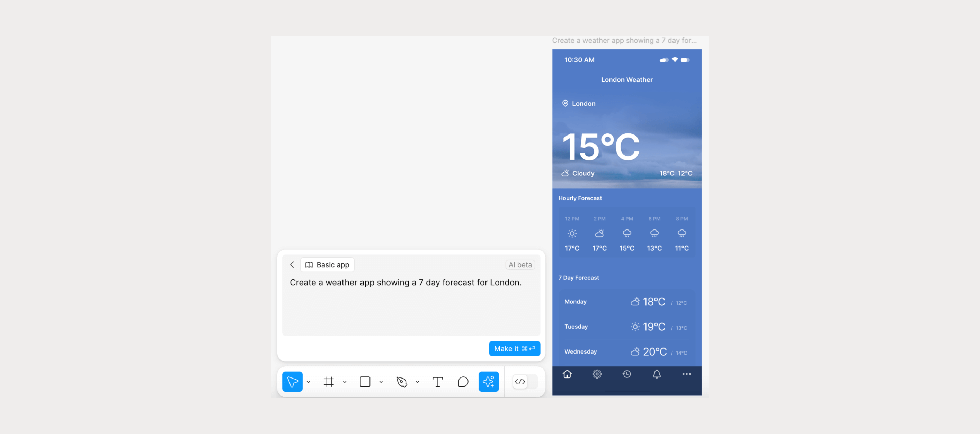Screen dimensions: 980x434
Task: Click the Wi-Fi signal icon in status bar
Action: click(675, 59)
